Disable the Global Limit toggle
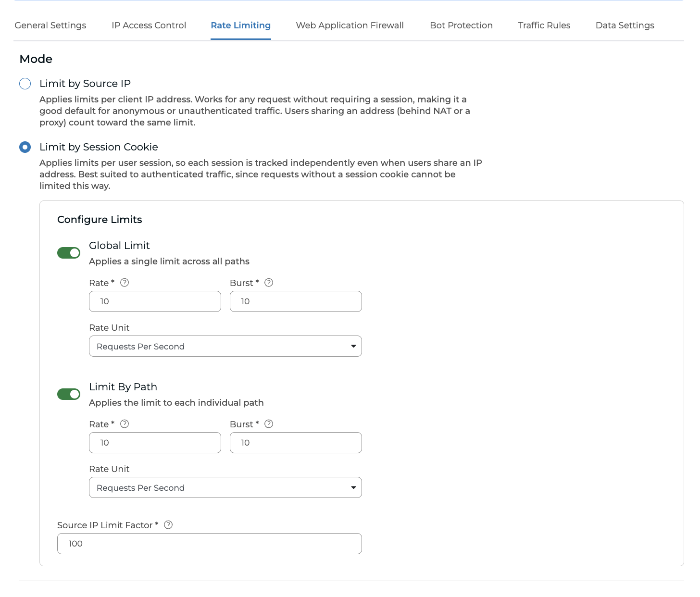 (x=69, y=253)
